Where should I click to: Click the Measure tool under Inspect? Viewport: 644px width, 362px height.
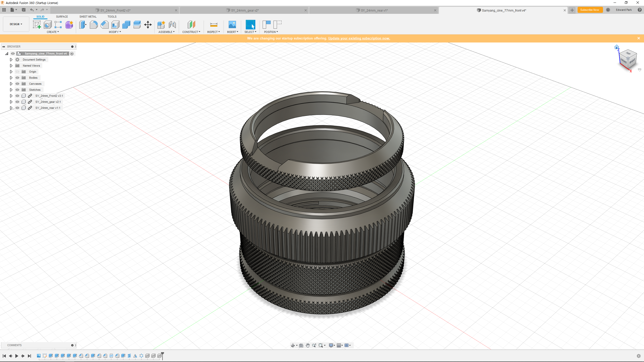coord(214,25)
